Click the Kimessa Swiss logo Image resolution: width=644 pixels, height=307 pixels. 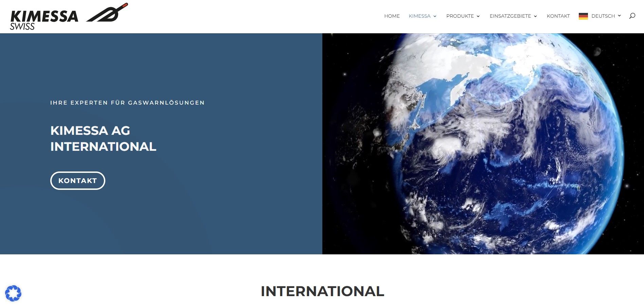click(x=69, y=17)
